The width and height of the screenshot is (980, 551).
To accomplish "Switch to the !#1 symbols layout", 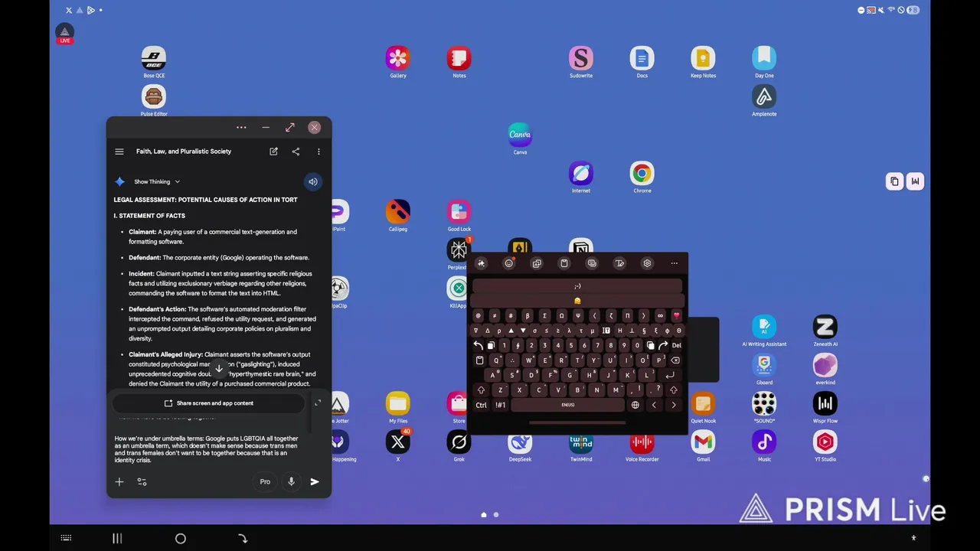I will [x=500, y=405].
